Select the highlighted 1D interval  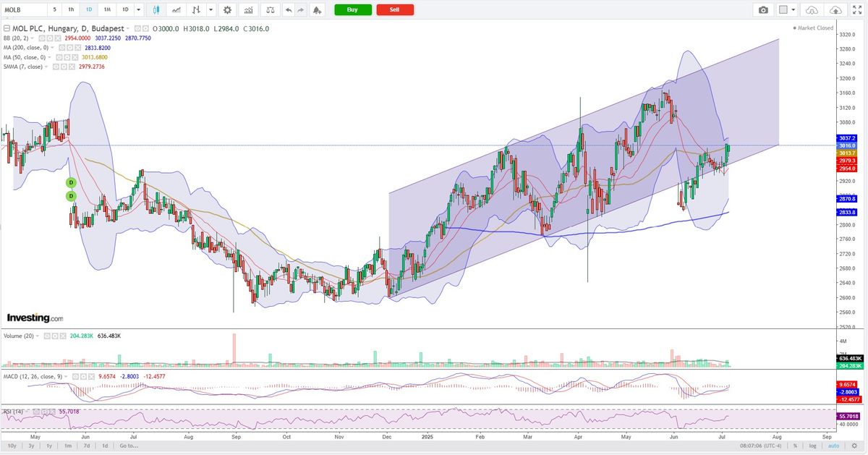click(x=89, y=10)
